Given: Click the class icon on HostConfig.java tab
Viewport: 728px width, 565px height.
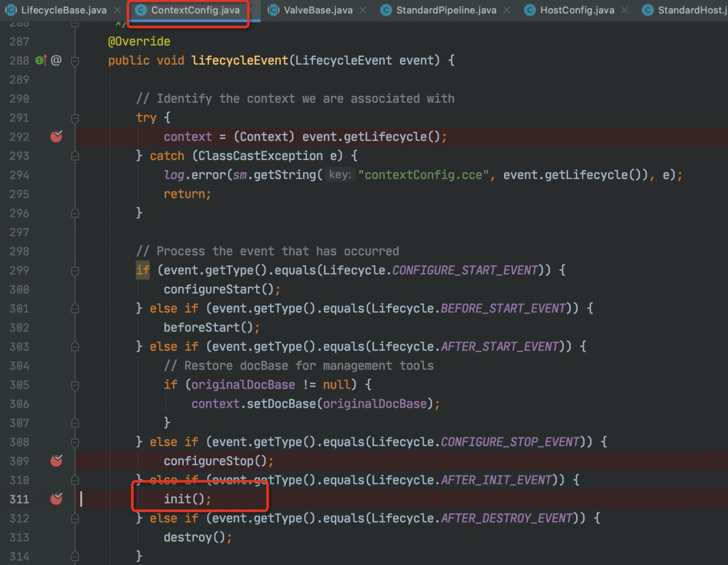Looking at the screenshot, I should (530, 10).
